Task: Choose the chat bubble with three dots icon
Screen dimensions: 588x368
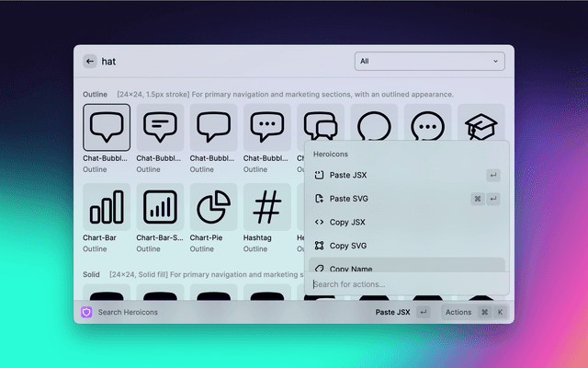Action: tap(266, 127)
